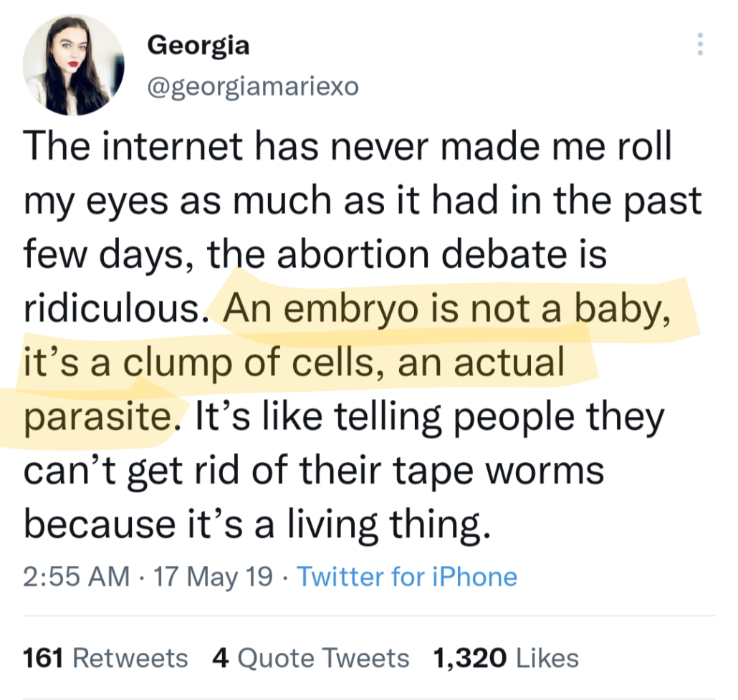Open the Twitter for iPhone source link
The height and width of the screenshot is (700, 738).
[406, 577]
